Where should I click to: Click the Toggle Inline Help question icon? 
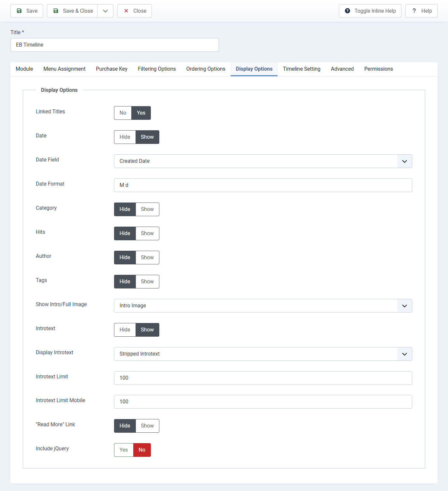pyautogui.click(x=347, y=11)
